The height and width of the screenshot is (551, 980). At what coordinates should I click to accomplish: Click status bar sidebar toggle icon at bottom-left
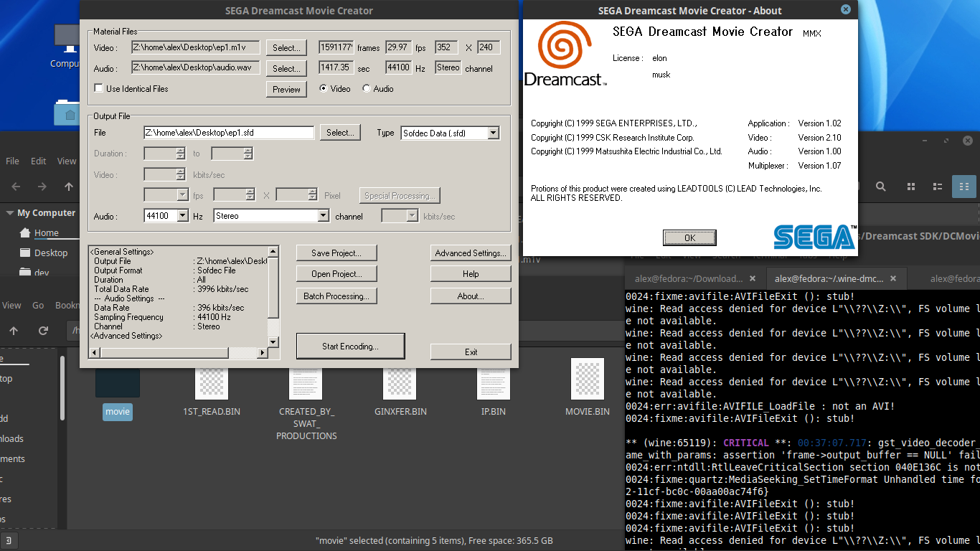[10, 540]
